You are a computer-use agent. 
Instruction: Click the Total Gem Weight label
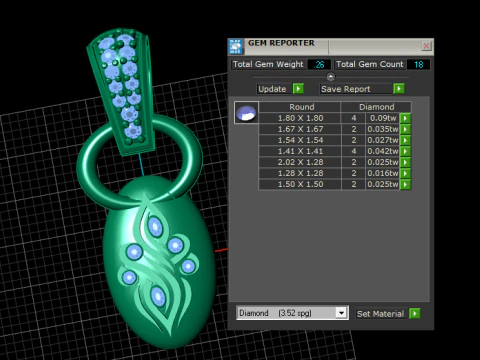(x=268, y=64)
